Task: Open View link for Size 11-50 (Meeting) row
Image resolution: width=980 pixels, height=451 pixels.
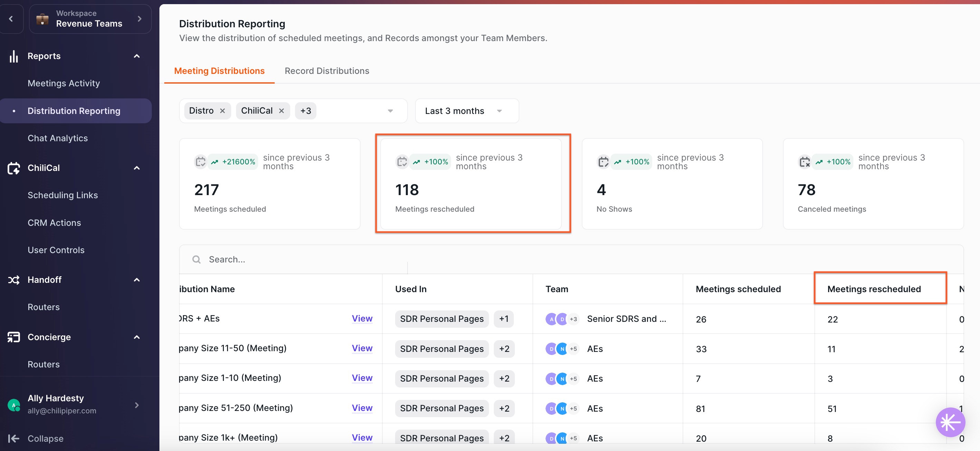Action: pos(362,348)
